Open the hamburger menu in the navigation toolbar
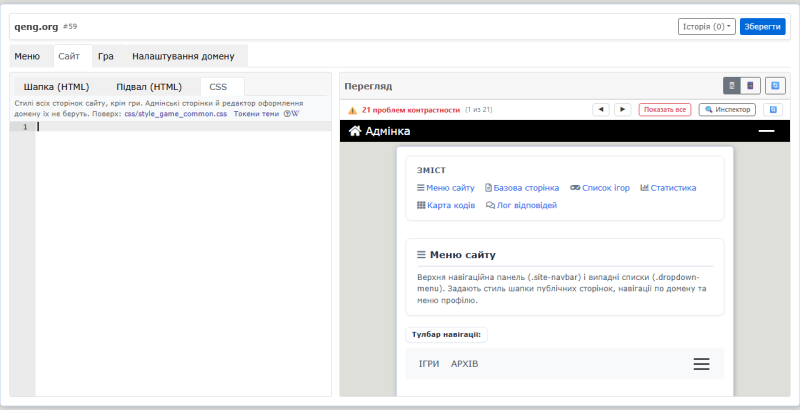Viewport: 800px width, 410px height. coord(701,364)
